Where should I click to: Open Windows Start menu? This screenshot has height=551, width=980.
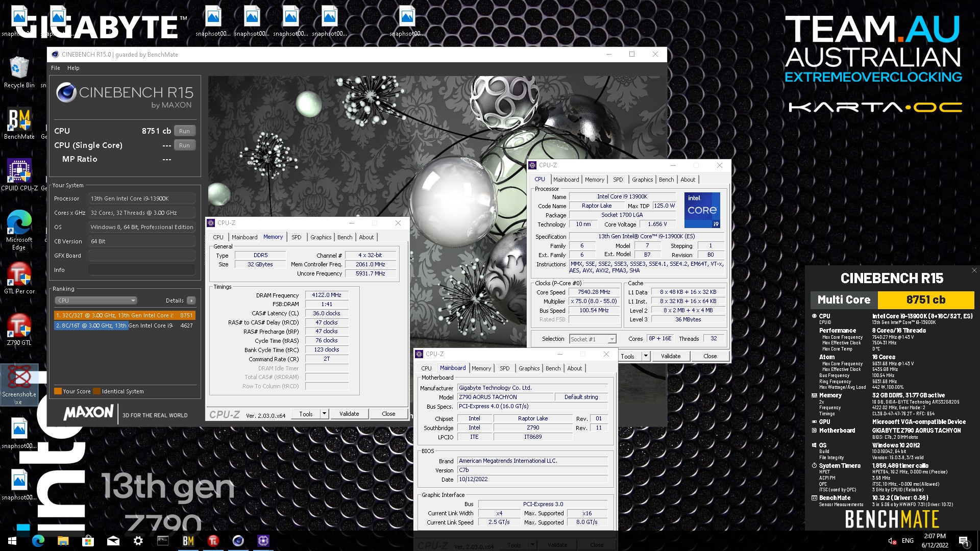[x=12, y=541]
